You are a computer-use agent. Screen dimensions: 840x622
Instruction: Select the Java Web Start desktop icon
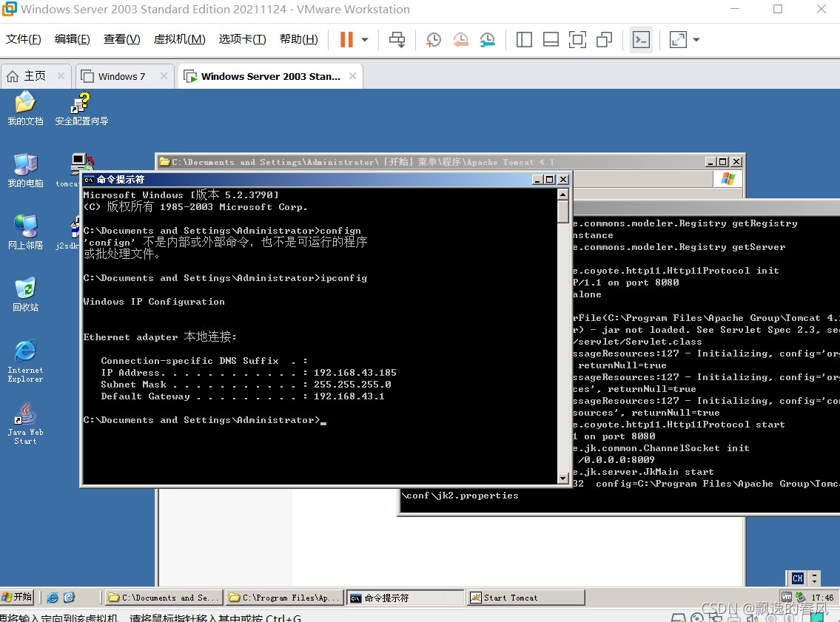(x=25, y=423)
